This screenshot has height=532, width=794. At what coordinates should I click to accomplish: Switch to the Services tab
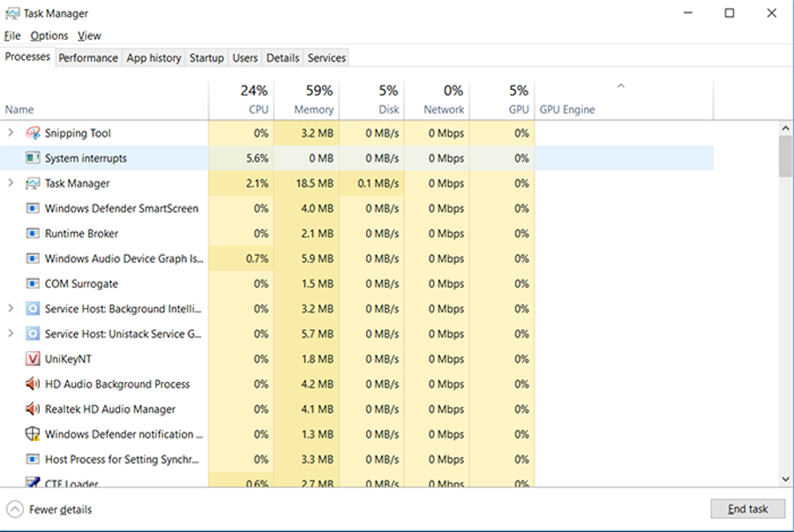pyautogui.click(x=326, y=57)
